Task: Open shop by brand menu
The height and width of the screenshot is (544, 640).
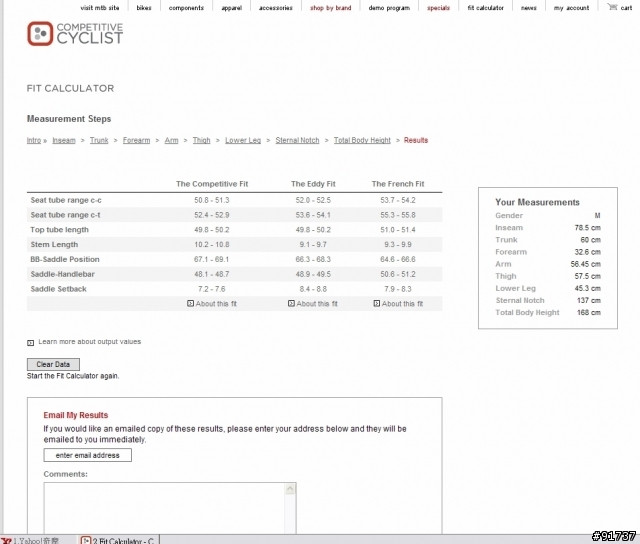Action: point(330,8)
